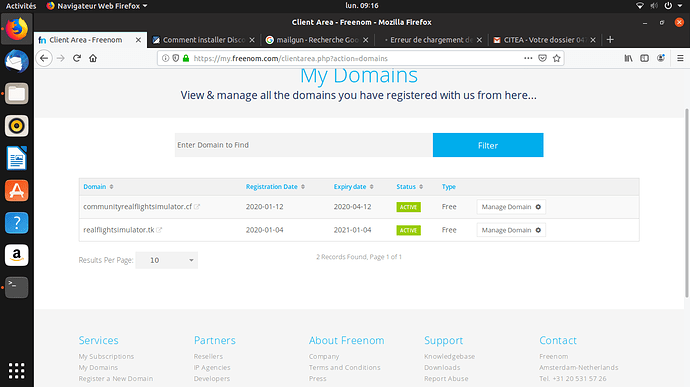690x387 pixels.
Task: Open page actions three-dot menu
Action: pos(528,58)
